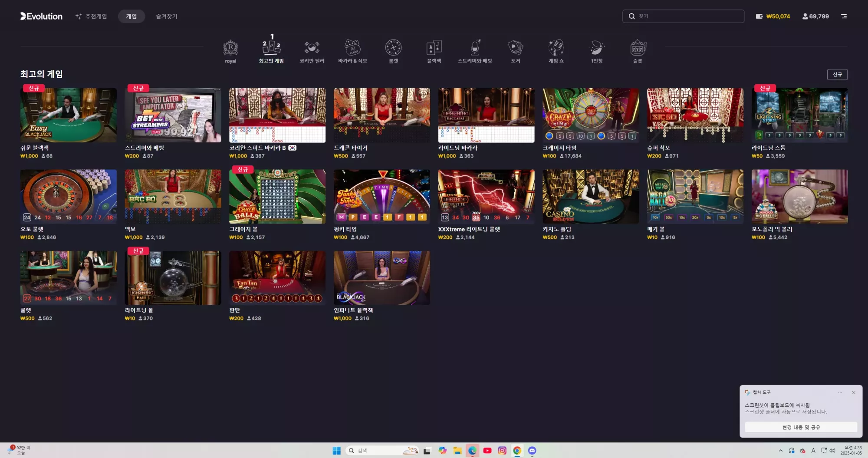Open the 판탄 game thumbnail
Screen dimensions: 868x458
[277, 277]
